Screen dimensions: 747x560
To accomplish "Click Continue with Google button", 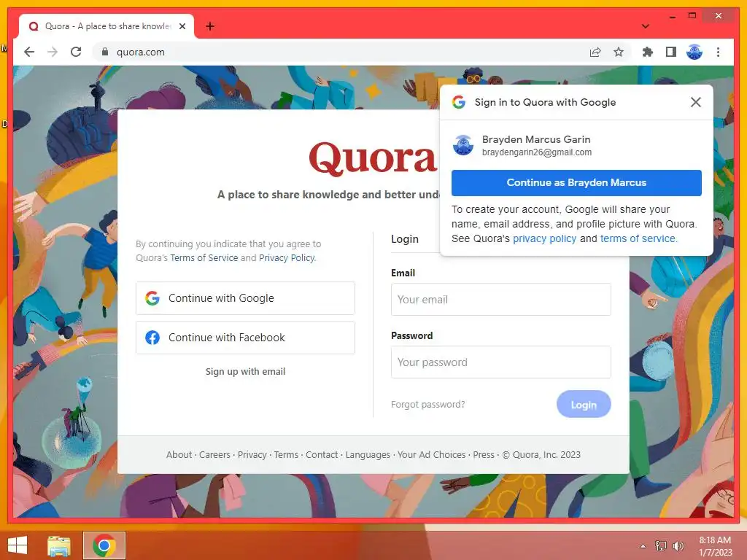I will (245, 298).
